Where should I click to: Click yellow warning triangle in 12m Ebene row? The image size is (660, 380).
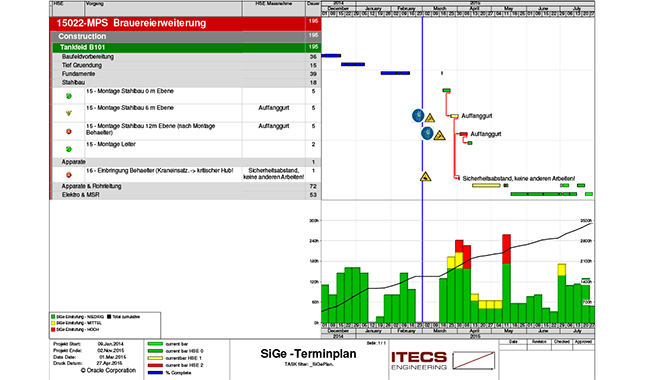439,136
